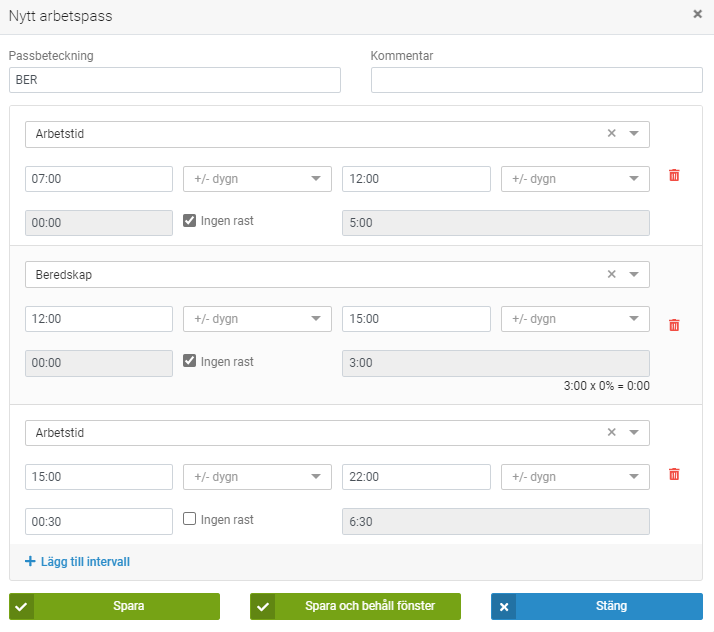Toggle Ingen rast on the Beredskap interval
This screenshot has height=632, width=714.
tap(190, 361)
